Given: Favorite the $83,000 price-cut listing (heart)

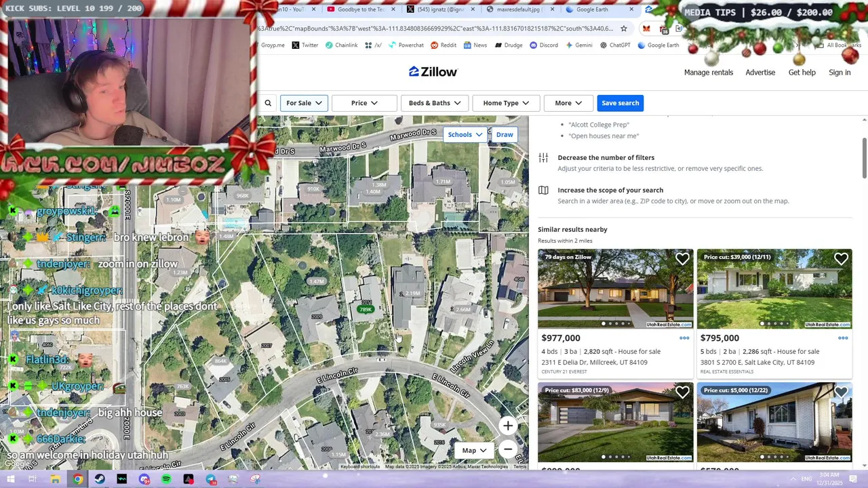Looking at the screenshot, I should [x=682, y=392].
